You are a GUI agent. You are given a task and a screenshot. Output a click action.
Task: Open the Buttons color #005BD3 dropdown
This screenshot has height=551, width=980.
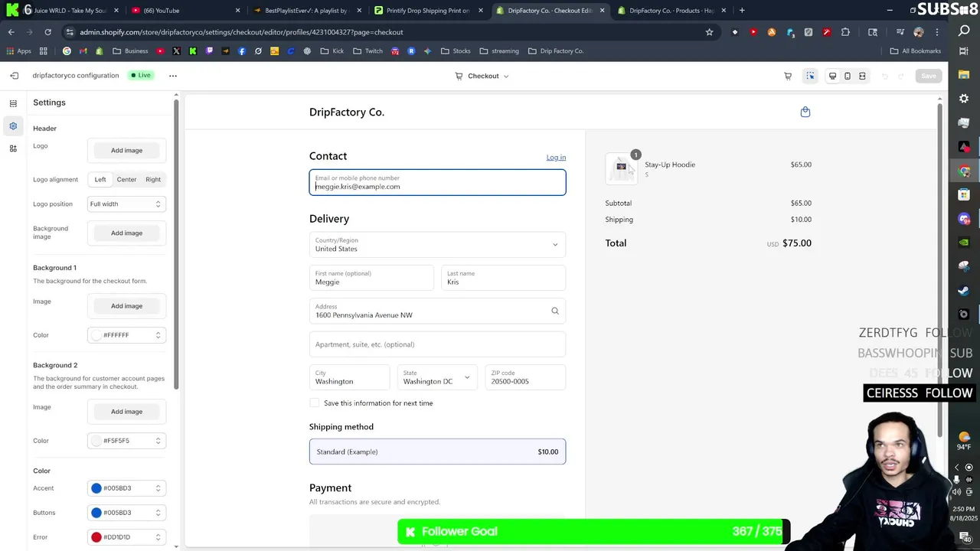(126, 513)
